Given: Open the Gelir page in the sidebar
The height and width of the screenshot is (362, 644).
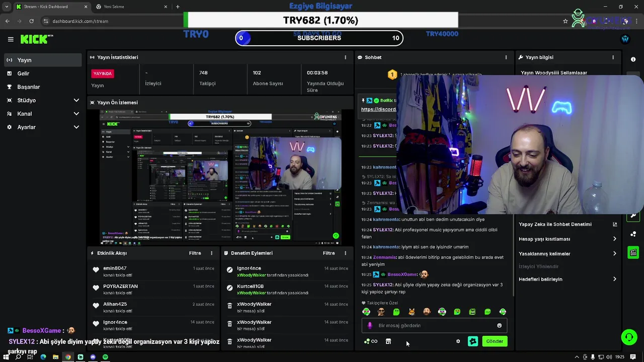Looking at the screenshot, I should tap(42, 73).
